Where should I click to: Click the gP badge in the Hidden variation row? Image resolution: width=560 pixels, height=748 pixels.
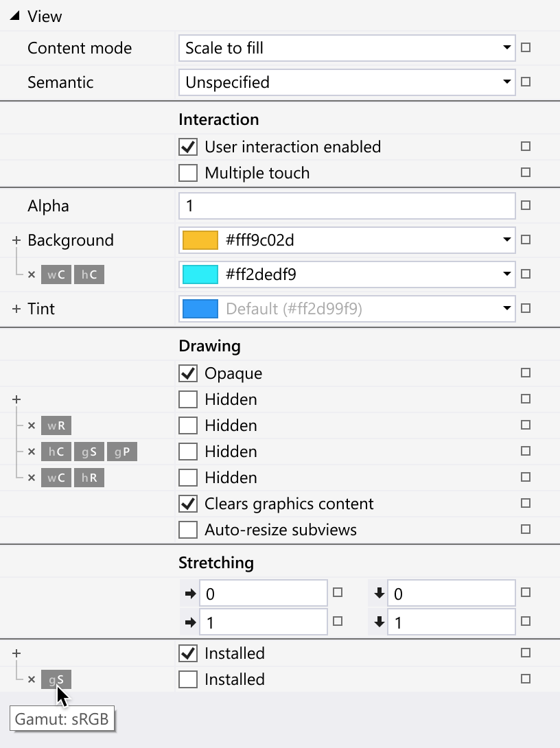pos(122,452)
